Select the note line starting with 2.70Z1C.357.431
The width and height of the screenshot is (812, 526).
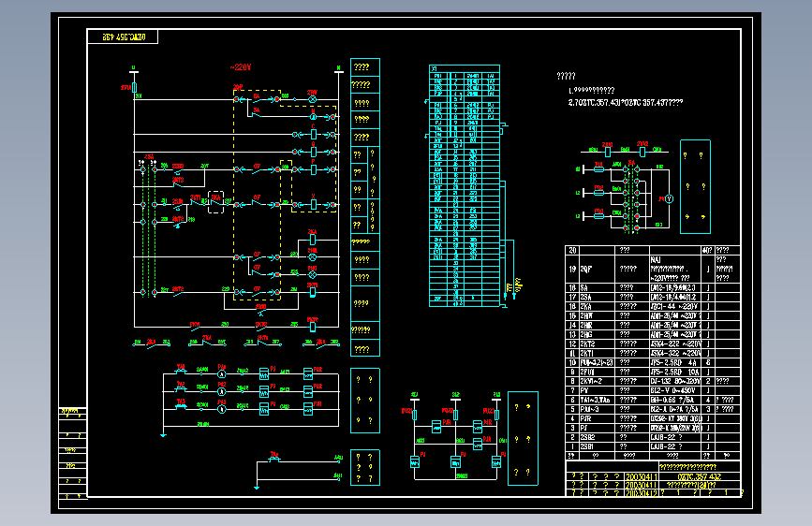pos(625,103)
